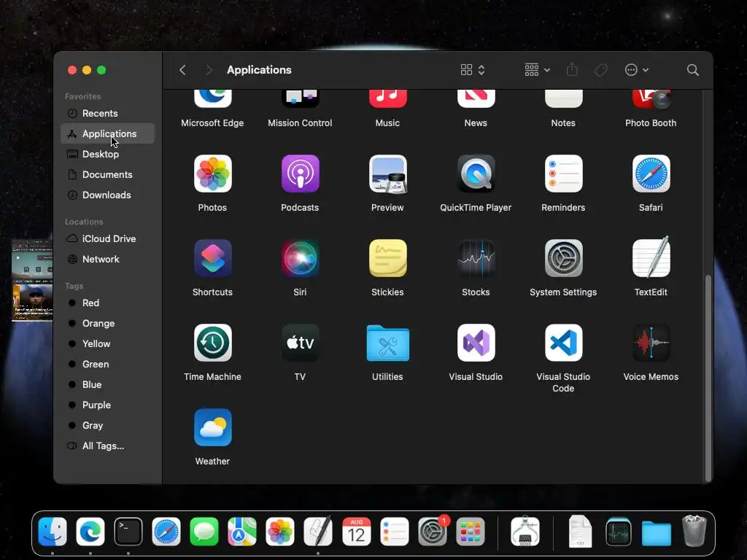Filter by the Blue tag
Screen dimensions: 747x560
[108, 385]
